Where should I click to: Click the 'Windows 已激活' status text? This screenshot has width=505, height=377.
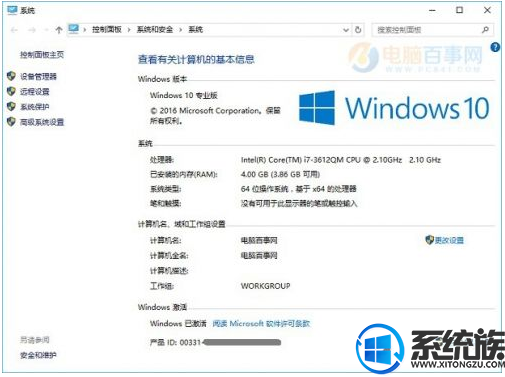point(178,323)
